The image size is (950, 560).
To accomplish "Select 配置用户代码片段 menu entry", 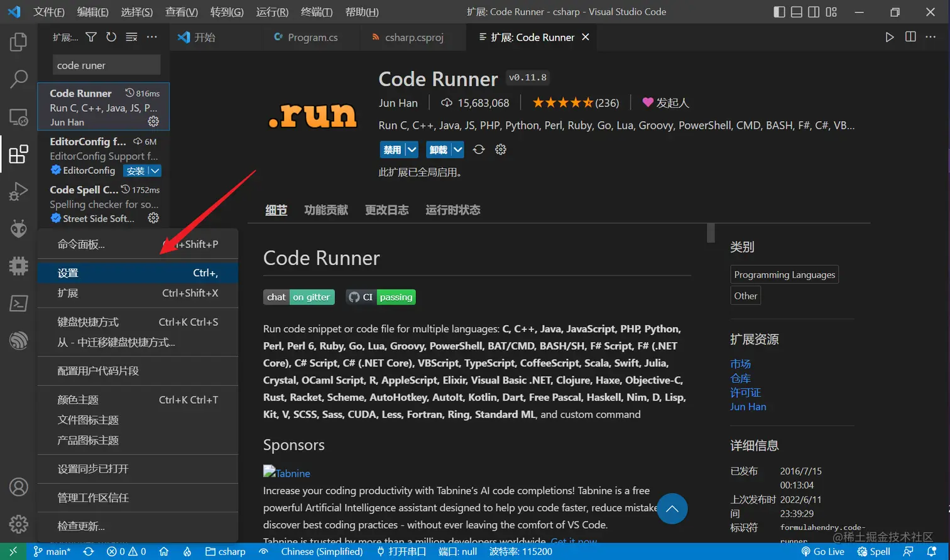I will [x=138, y=371].
